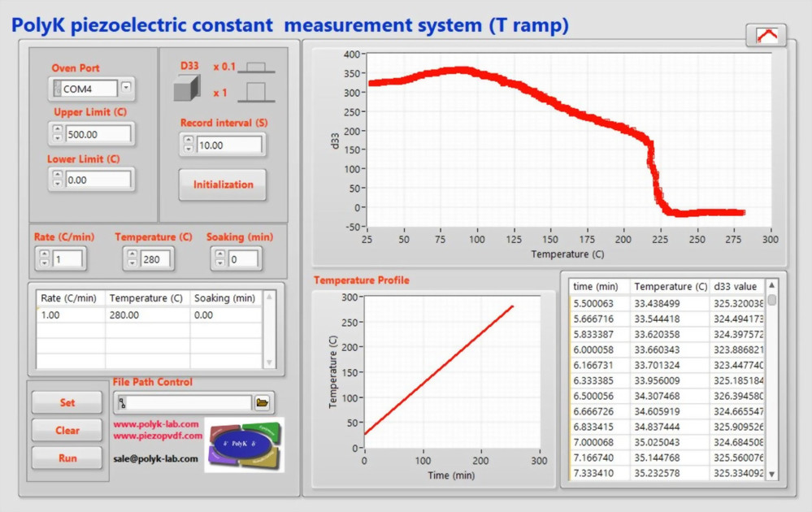Viewport: 812px width, 512px height.
Task: Click the d33 versus Temperature plot area
Action: tap(569, 141)
